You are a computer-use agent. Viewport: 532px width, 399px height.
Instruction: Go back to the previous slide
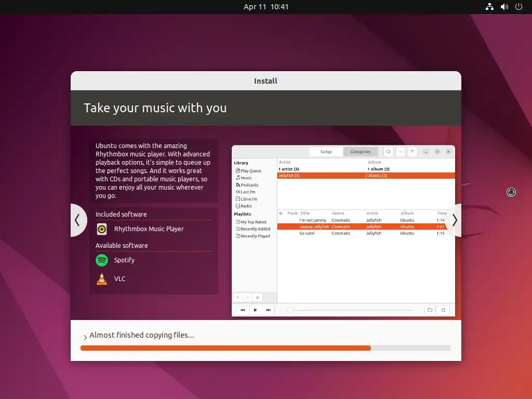coord(78,220)
